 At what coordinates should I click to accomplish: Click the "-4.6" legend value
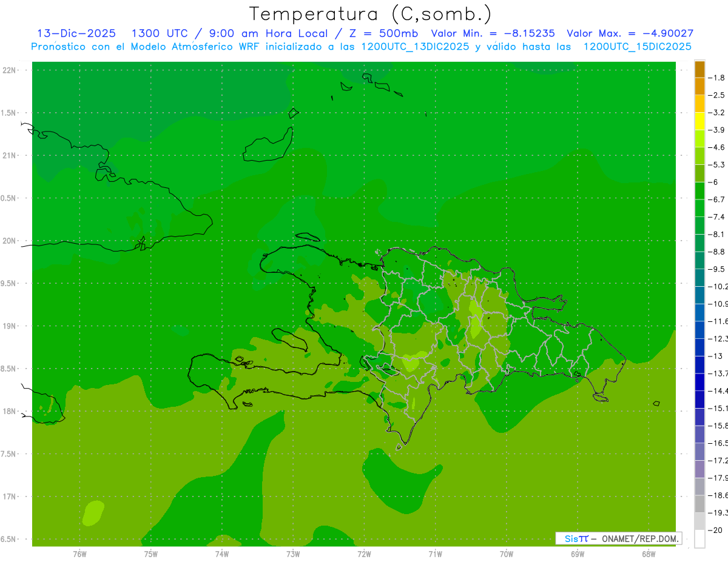pyautogui.click(x=717, y=147)
